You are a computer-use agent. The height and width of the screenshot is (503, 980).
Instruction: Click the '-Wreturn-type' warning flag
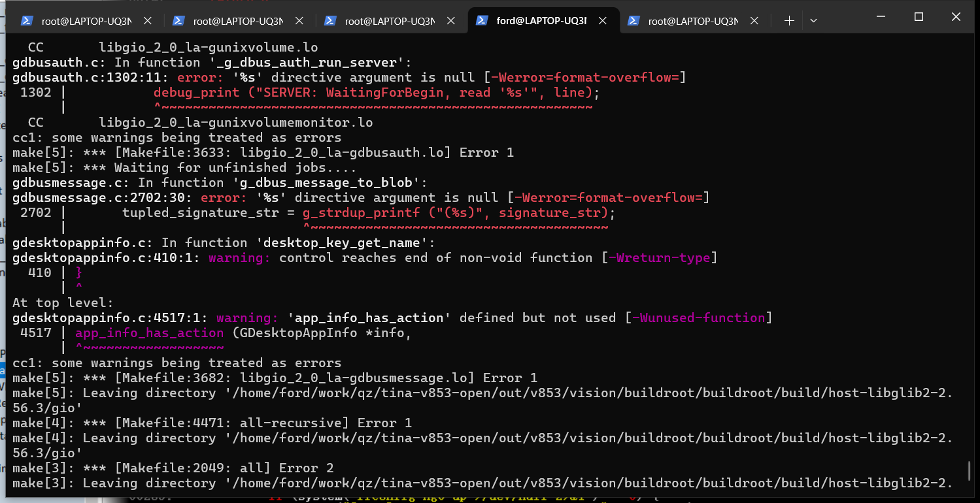pos(659,257)
